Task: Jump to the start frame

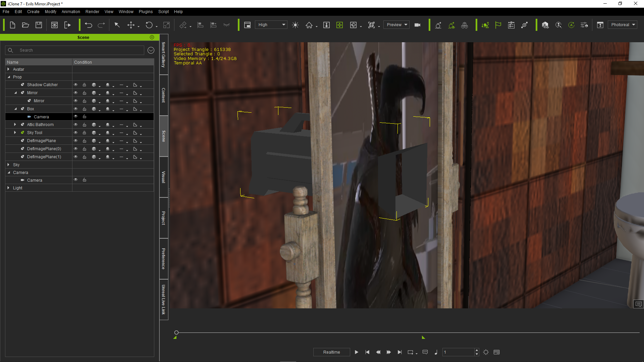Action: coord(367,352)
